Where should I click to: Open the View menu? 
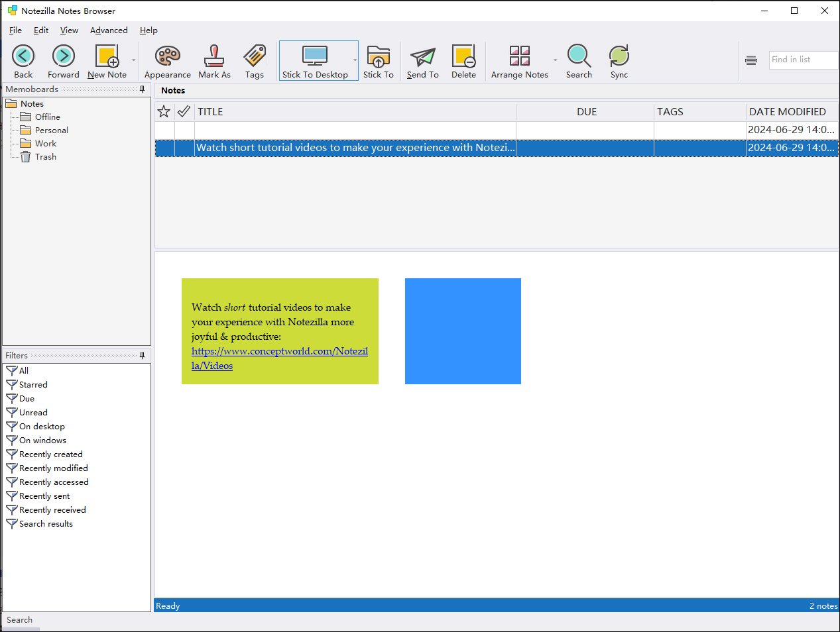pos(69,30)
